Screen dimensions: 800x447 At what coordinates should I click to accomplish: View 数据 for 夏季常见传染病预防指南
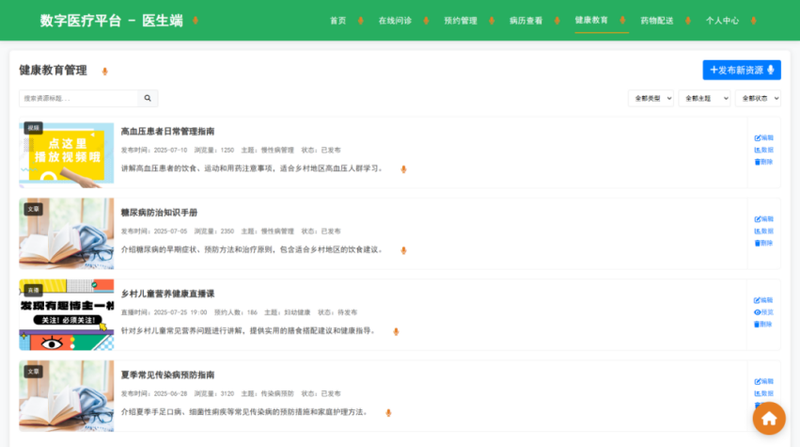click(x=764, y=393)
